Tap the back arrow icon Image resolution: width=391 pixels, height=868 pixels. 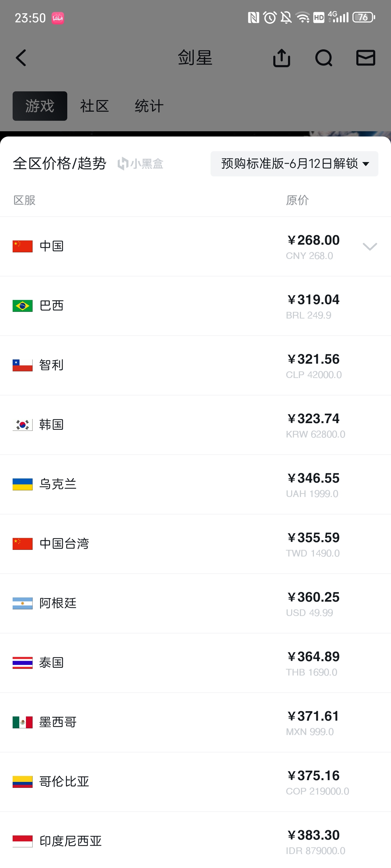click(x=21, y=58)
